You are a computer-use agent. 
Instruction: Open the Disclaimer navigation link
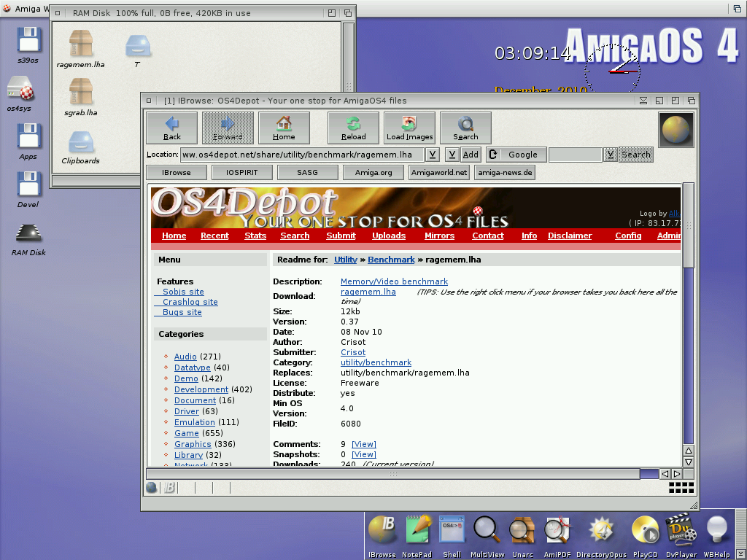[570, 236]
